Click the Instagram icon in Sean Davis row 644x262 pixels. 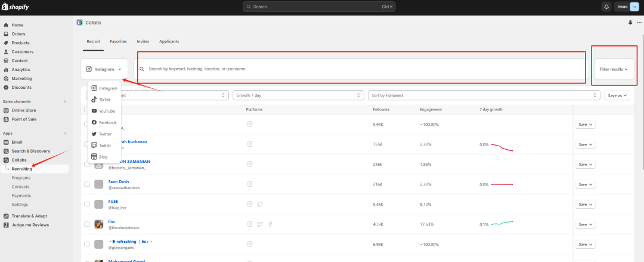[x=249, y=184]
